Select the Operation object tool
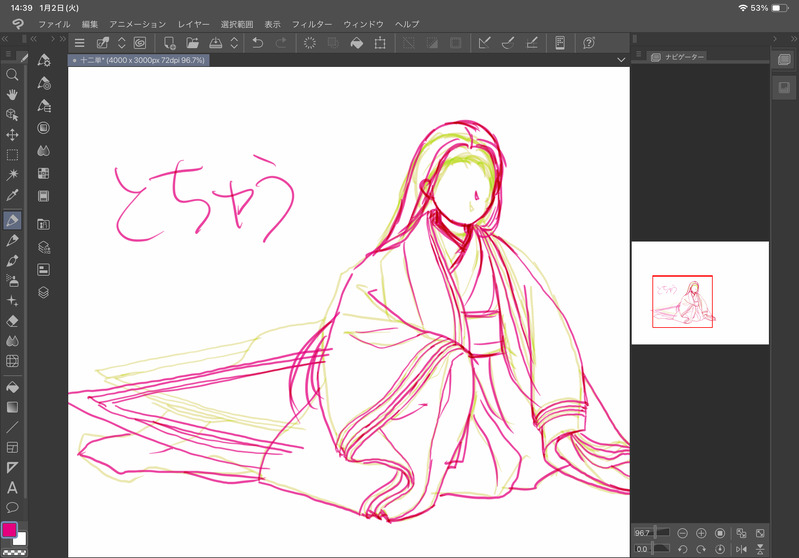799x558 pixels. point(12,115)
